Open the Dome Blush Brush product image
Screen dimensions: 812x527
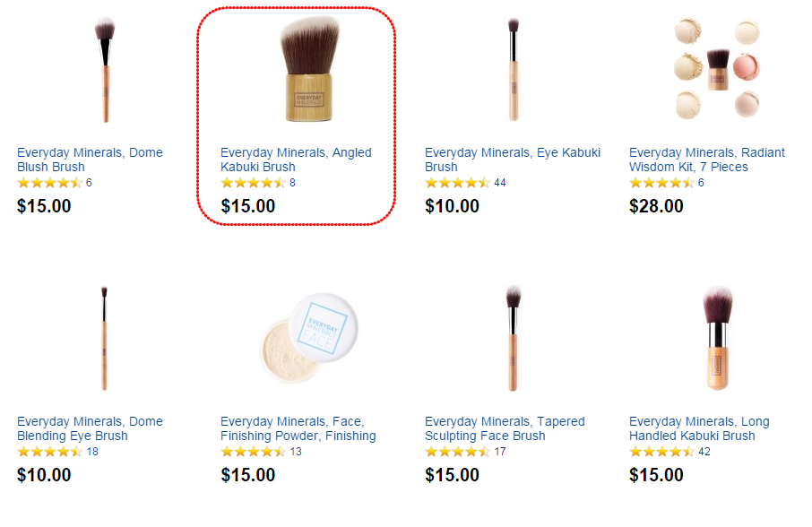[105, 70]
